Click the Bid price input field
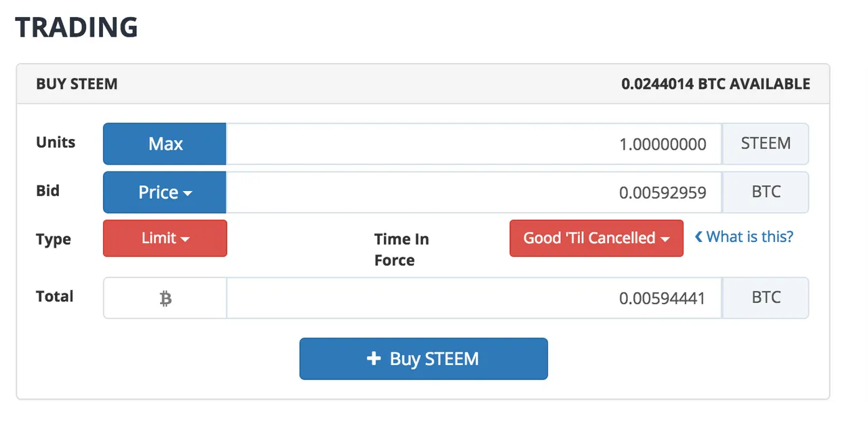This screenshot has width=868, height=435. tap(473, 192)
